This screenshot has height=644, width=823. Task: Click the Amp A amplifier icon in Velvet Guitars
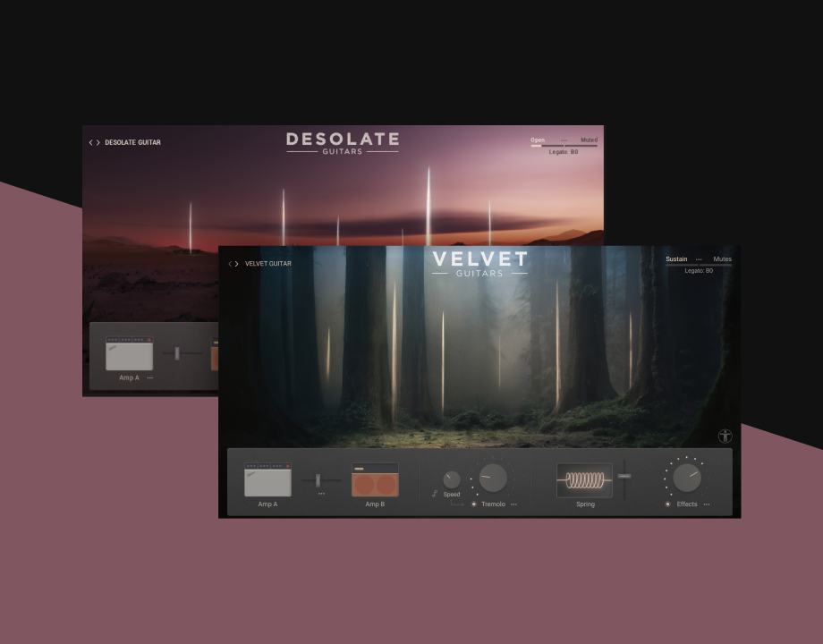268,477
